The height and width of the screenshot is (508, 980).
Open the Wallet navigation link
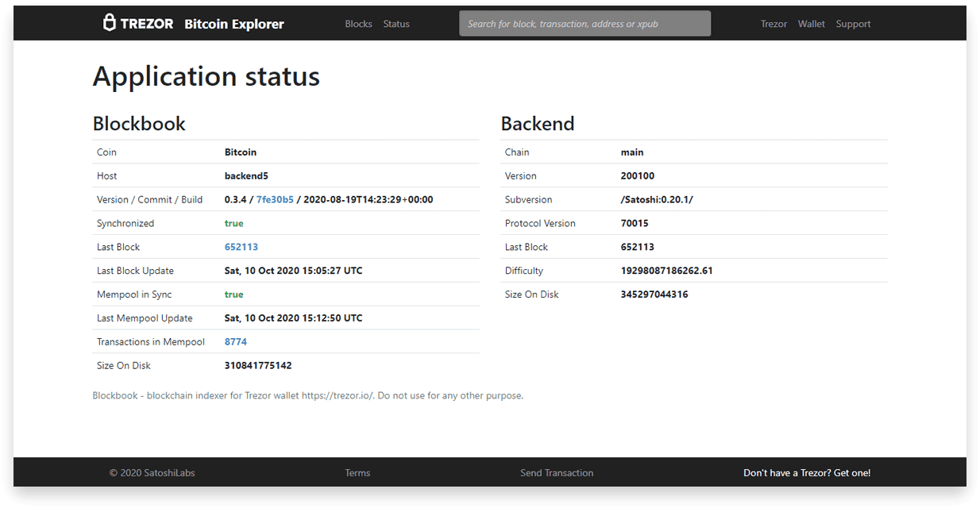[x=812, y=24]
